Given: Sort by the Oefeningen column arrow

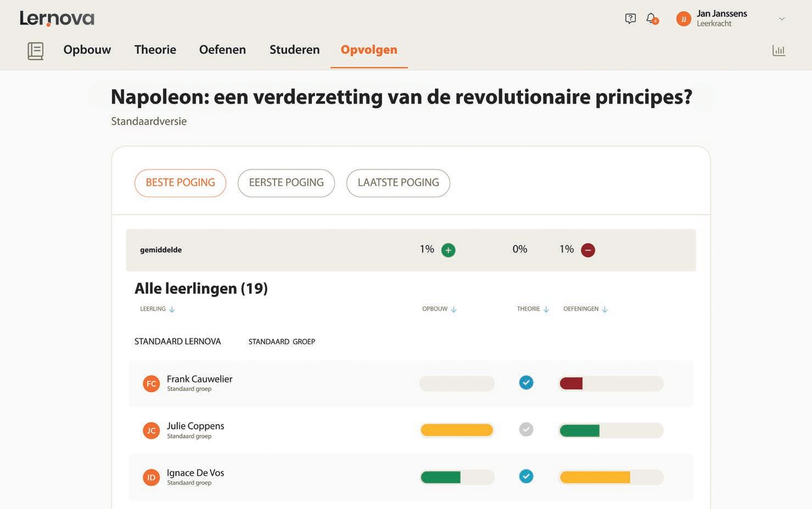Looking at the screenshot, I should coord(604,310).
